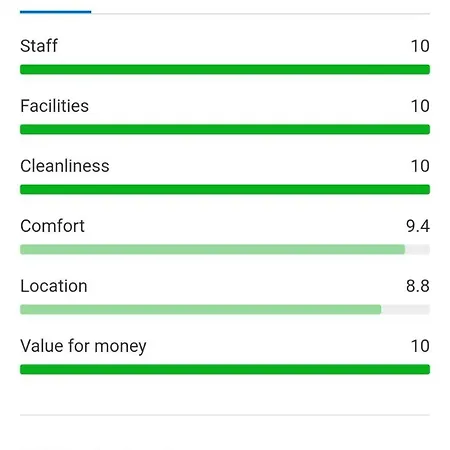
Task: Click the unfilled end of Location bar
Action: coord(406,309)
